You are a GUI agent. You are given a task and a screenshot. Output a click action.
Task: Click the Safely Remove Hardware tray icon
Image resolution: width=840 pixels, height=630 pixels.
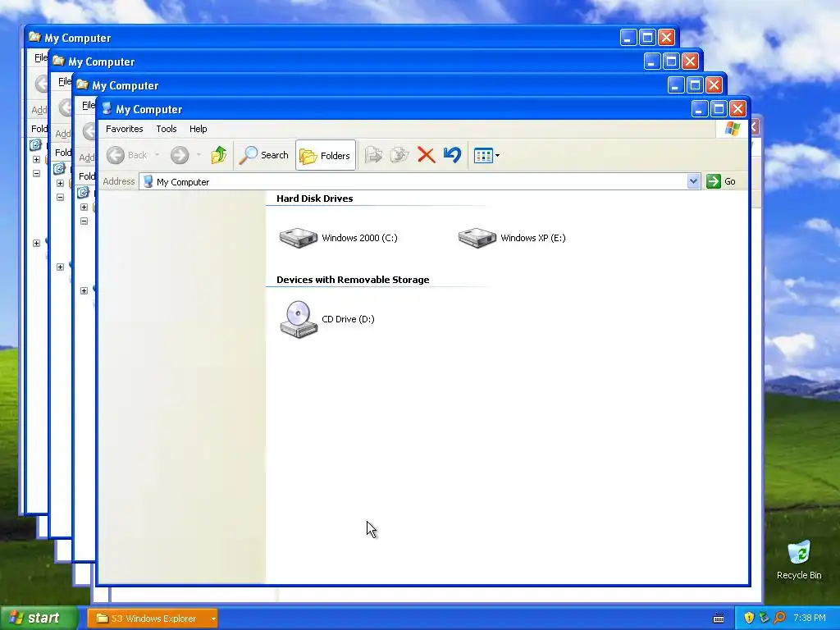point(764,618)
